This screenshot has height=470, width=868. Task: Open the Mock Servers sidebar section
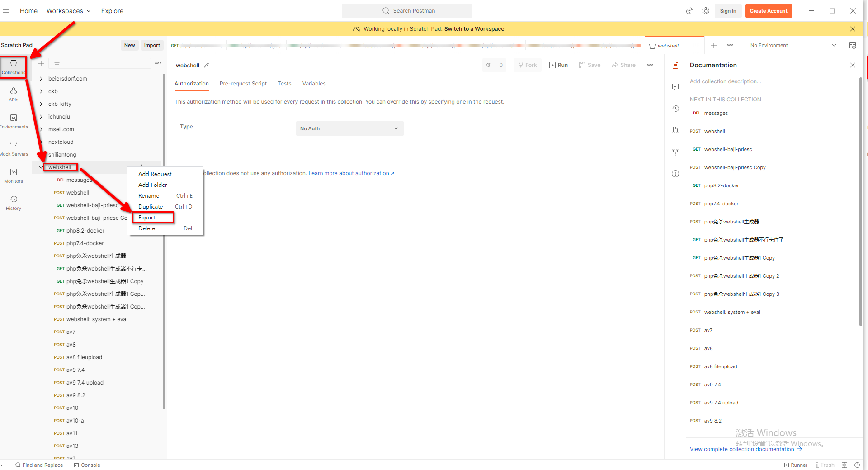tap(14, 148)
